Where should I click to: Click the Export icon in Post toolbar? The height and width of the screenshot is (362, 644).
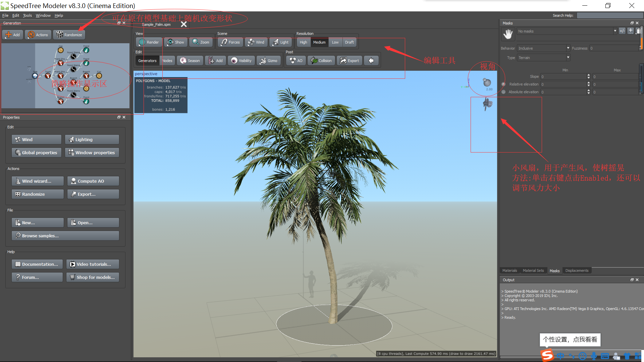[349, 60]
